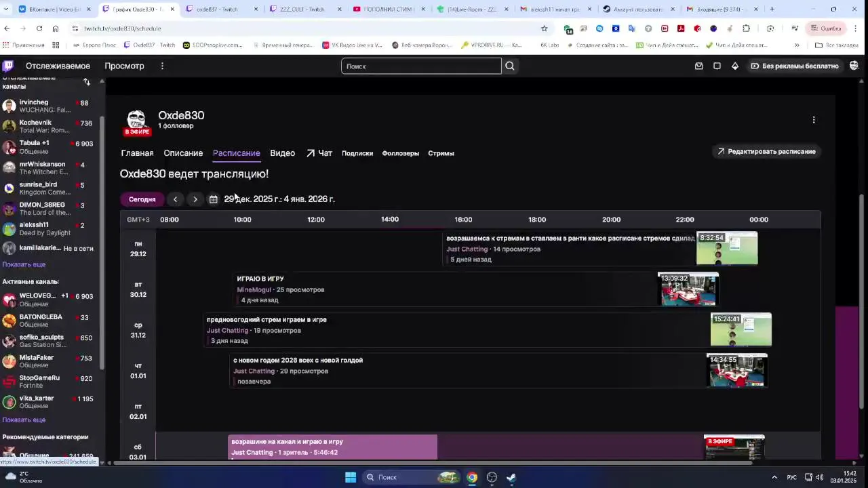The width and height of the screenshot is (868, 488).
Task: Click the Bits diamond icon in header
Action: coord(735,66)
